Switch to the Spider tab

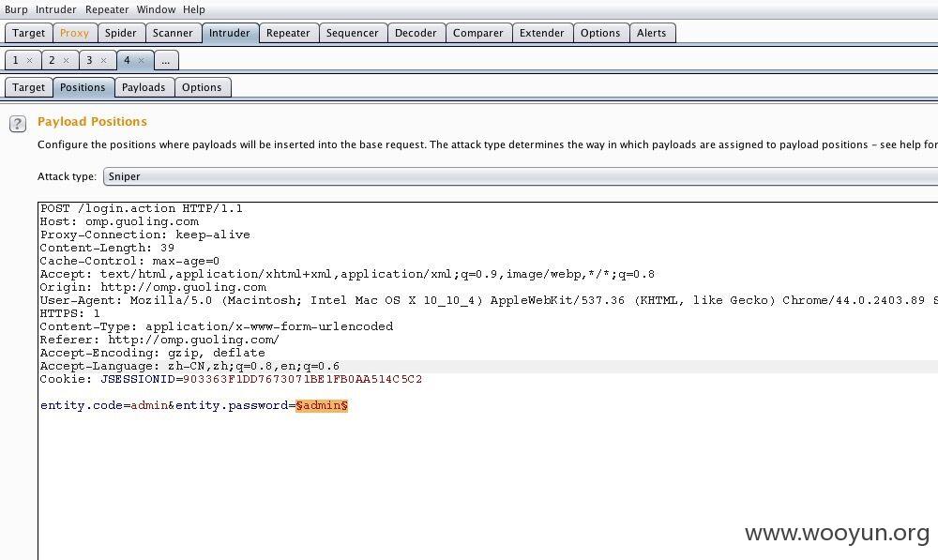pos(121,33)
